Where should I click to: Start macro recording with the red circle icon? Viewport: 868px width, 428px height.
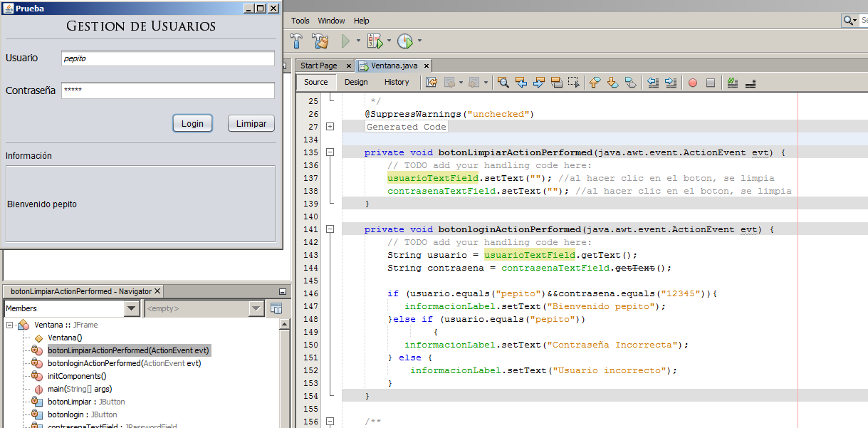coord(692,82)
